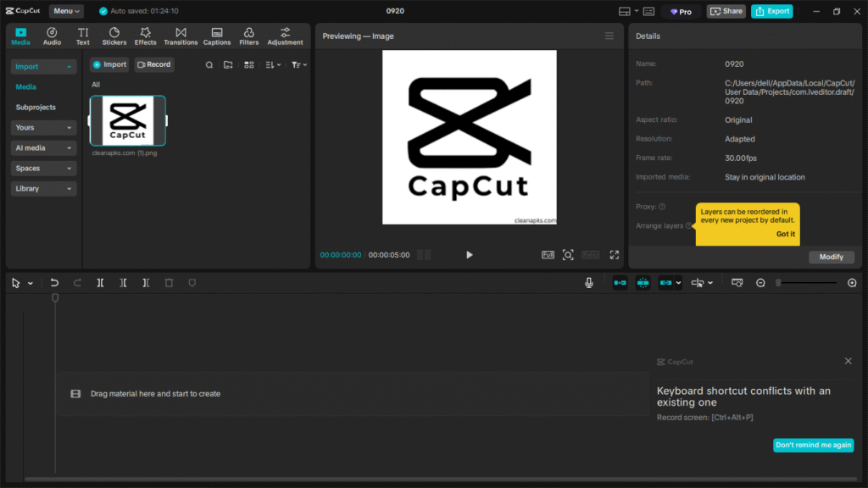Click the timeline horizontal scrollbar
The width and height of the screenshot is (868, 488).
tap(441, 480)
